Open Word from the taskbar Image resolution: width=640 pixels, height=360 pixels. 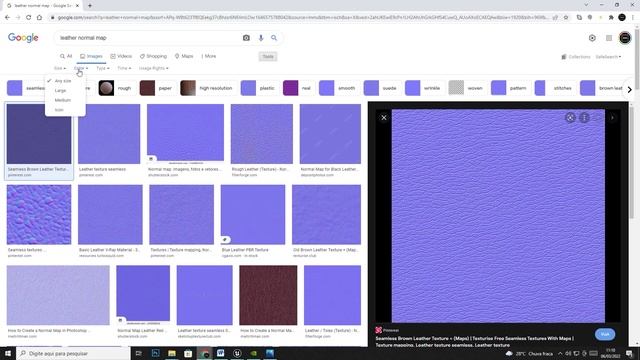(x=220, y=353)
